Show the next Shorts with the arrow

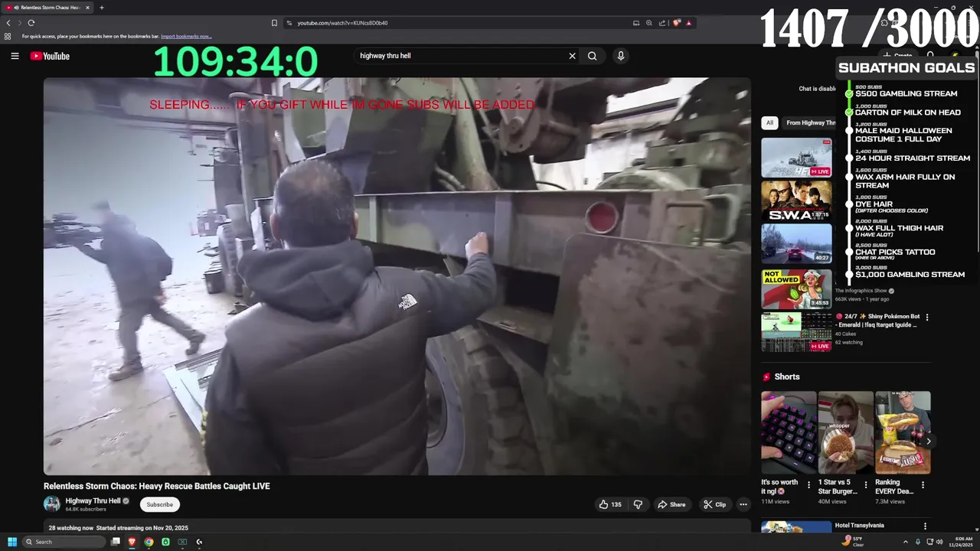(928, 442)
